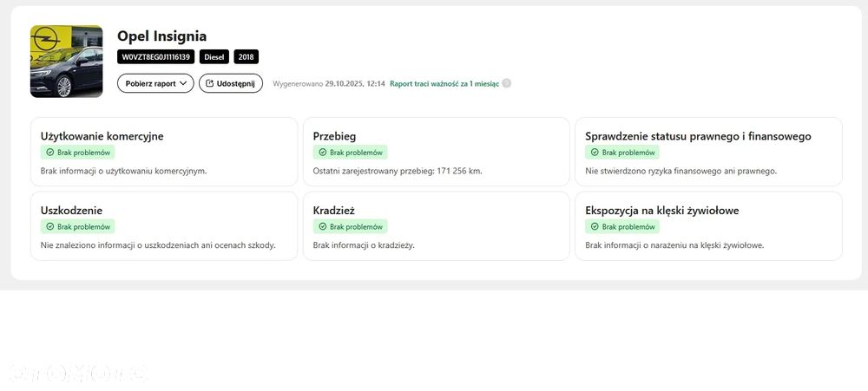Open the Uszkodzenie card heading

(x=72, y=211)
